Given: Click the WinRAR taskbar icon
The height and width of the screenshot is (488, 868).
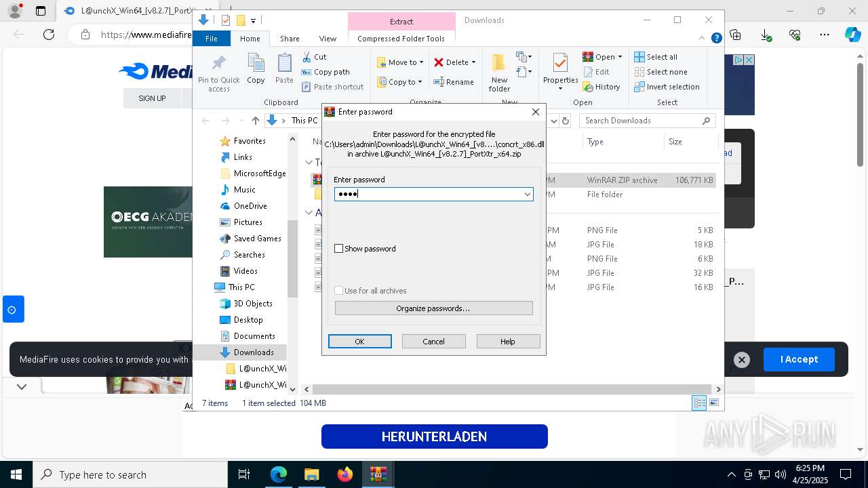Looking at the screenshot, I should coord(378,474).
